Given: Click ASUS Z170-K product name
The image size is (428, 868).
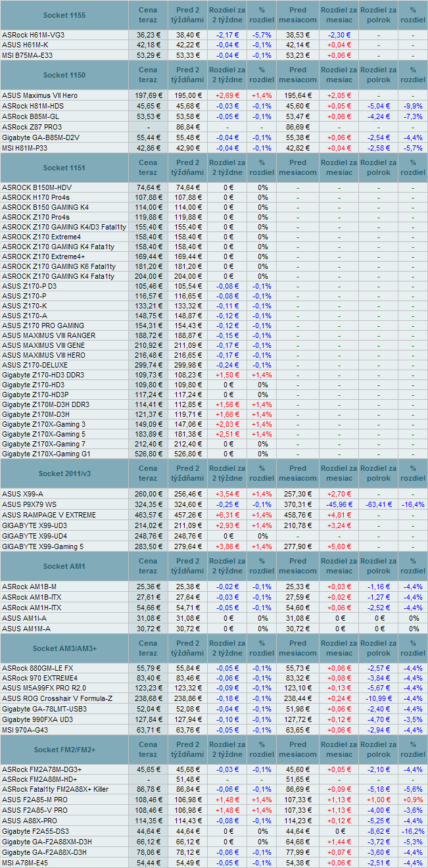Looking at the screenshot, I should [x=24, y=306].
